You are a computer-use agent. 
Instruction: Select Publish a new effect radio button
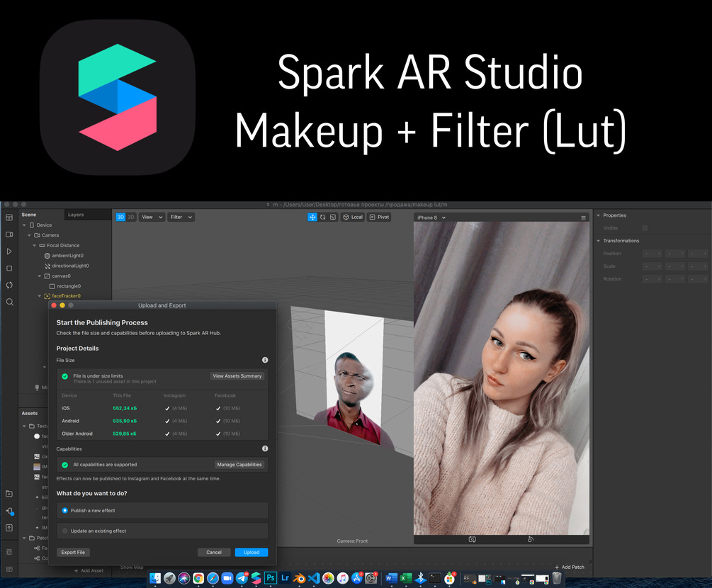pyautogui.click(x=65, y=510)
